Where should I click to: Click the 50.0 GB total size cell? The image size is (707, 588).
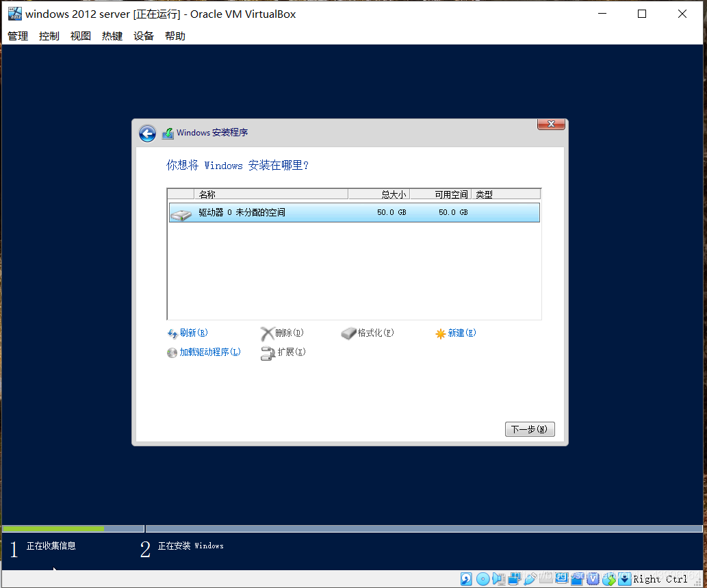coord(391,212)
